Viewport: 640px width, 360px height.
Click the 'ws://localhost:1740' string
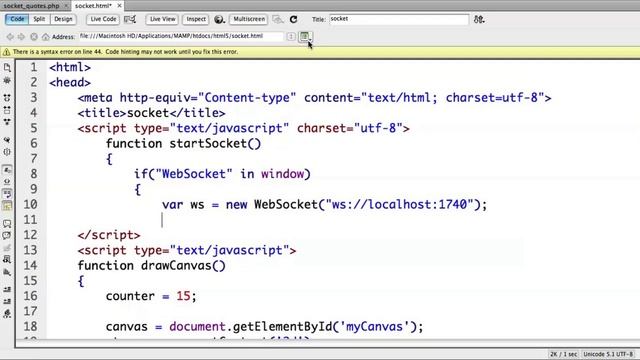(x=399, y=204)
